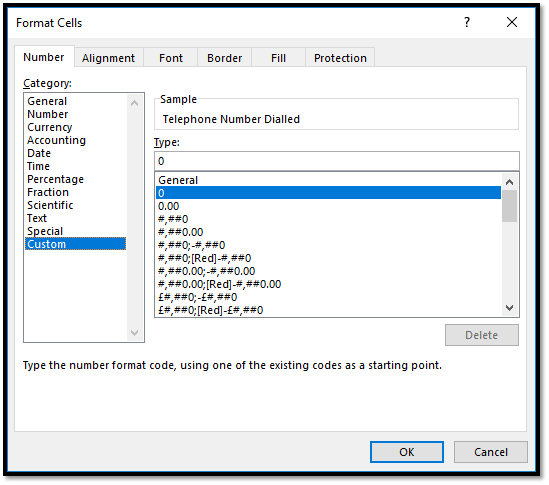Select the #,##0;-#,##0 format code
The height and width of the screenshot is (485, 549).
328,245
